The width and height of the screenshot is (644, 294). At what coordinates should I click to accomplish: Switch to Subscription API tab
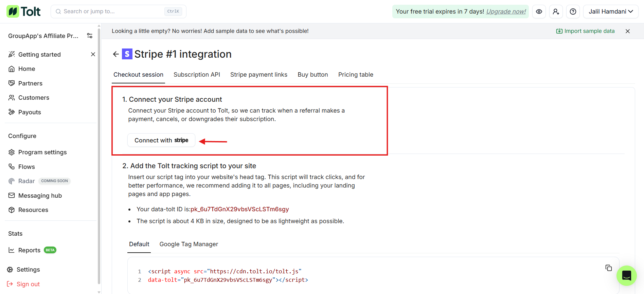point(197,75)
